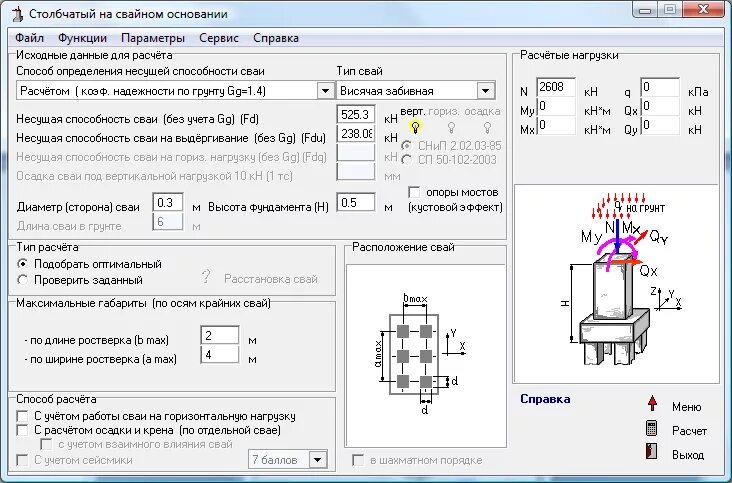
Task: Toggle в шахматном порядке checkbox
Action: [x=358, y=460]
